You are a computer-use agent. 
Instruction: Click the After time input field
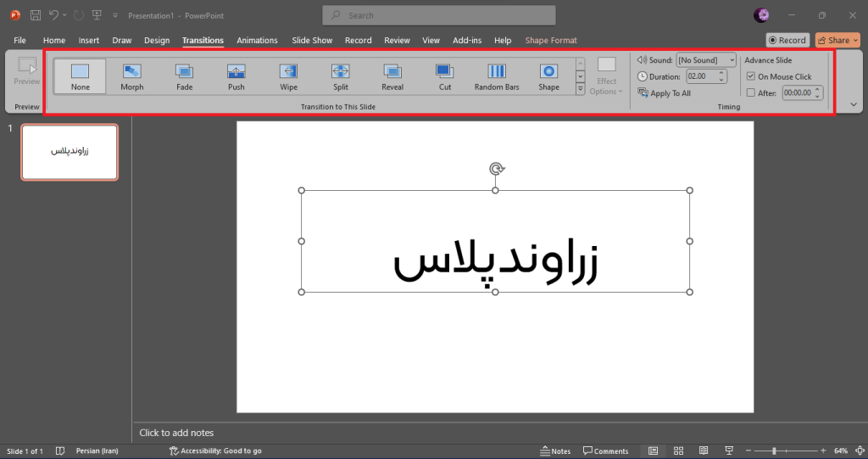tap(797, 92)
